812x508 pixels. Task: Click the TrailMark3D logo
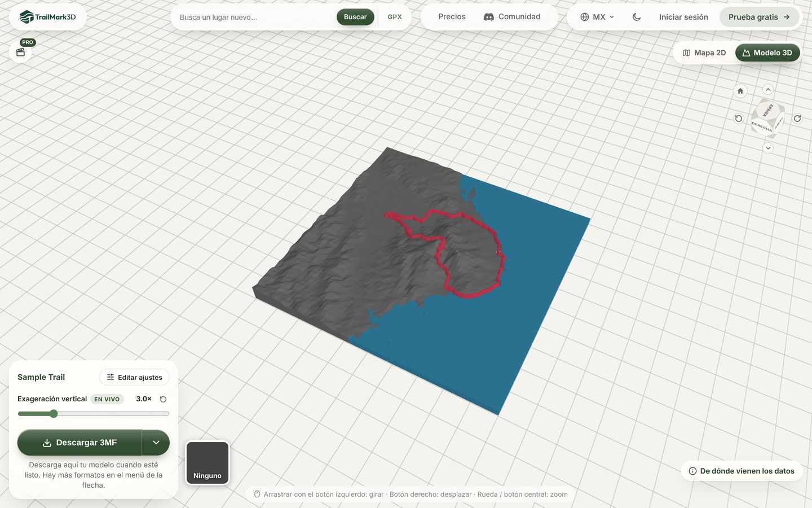pyautogui.click(x=47, y=17)
